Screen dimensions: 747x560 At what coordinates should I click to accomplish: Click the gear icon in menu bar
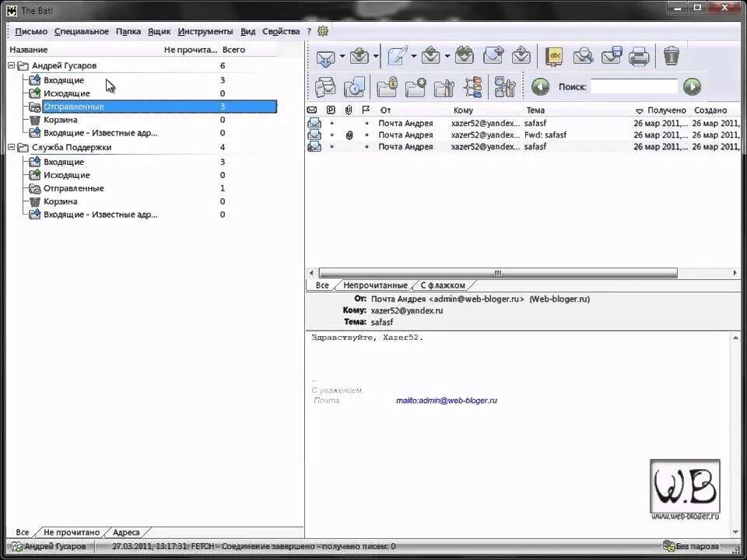[322, 31]
